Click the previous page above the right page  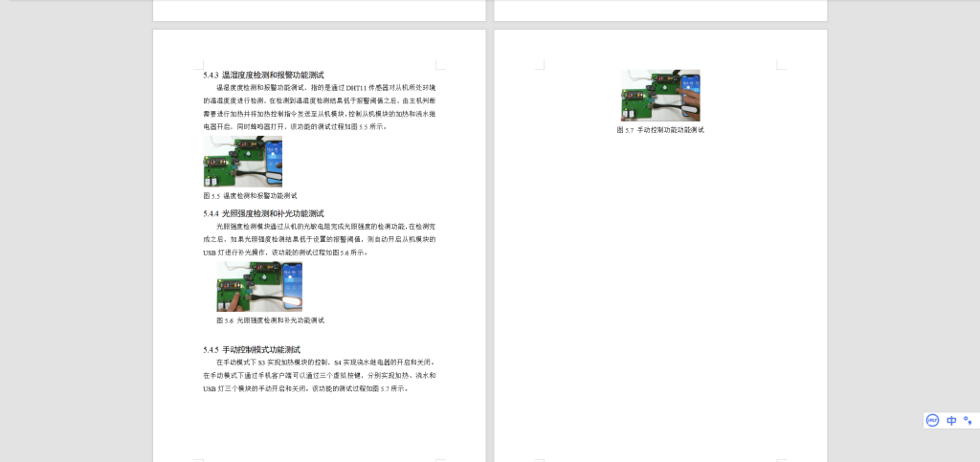(x=660, y=10)
